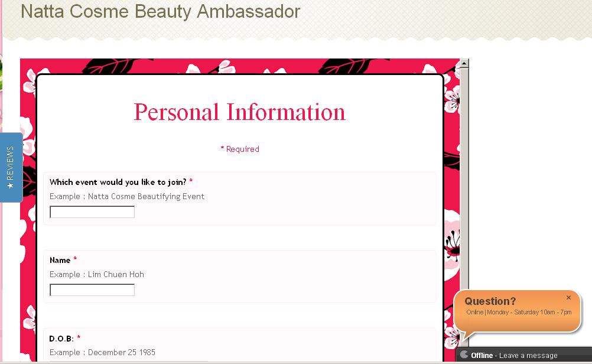Viewport: 592px width, 364px height.
Task: Click the star icon on Reviews tab
Action: (x=11, y=186)
